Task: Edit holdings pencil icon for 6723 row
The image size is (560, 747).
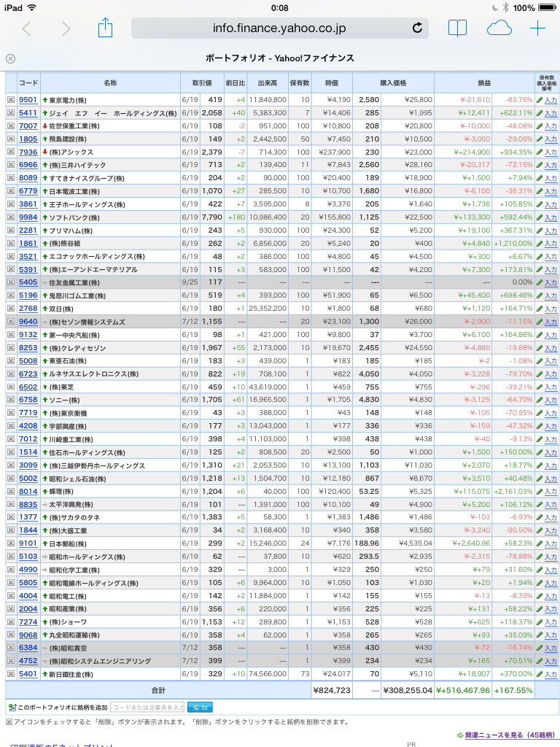Action: pos(540,374)
